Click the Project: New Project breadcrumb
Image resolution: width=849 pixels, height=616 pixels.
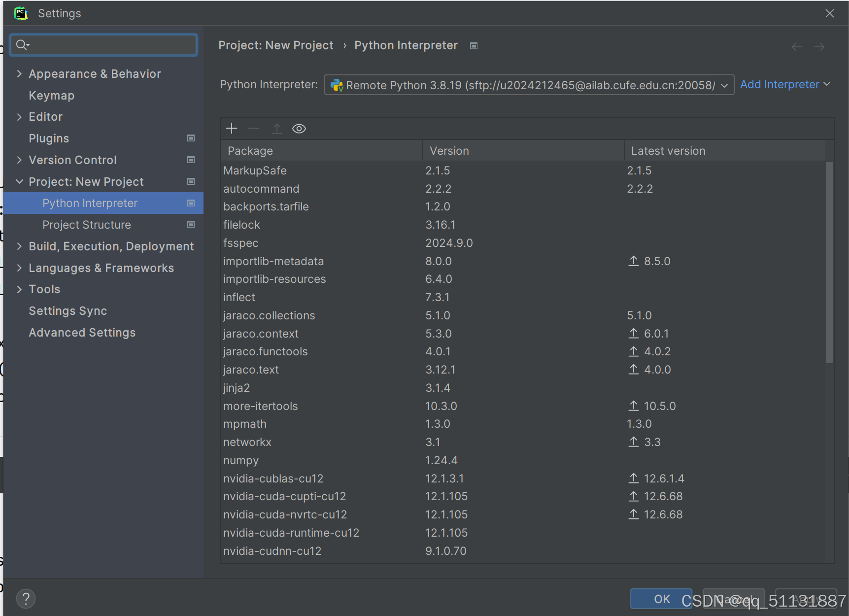275,45
